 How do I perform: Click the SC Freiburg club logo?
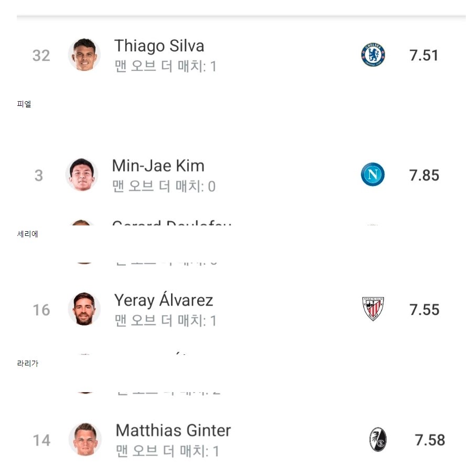pyautogui.click(x=378, y=440)
